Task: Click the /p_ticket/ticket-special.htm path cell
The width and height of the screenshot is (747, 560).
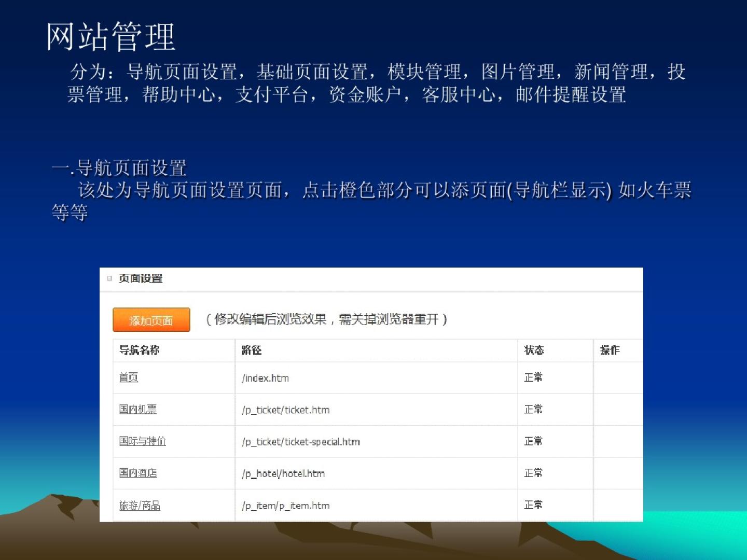Action: (x=301, y=442)
